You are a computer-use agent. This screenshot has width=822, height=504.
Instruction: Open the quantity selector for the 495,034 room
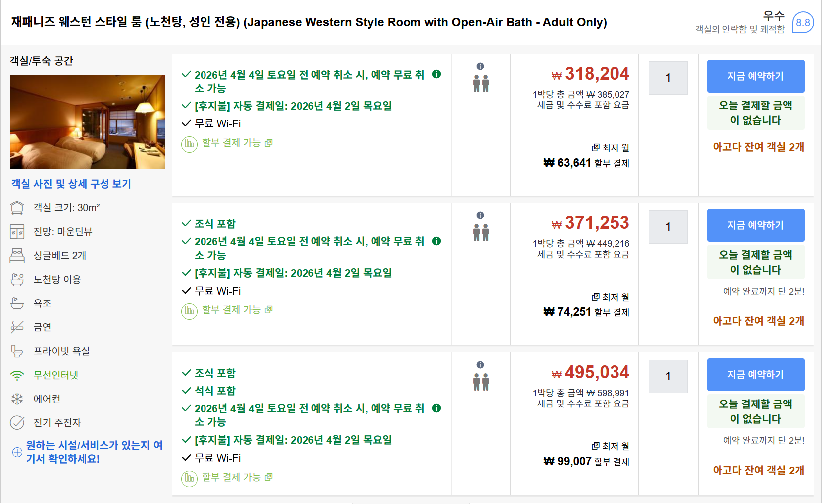tap(668, 376)
